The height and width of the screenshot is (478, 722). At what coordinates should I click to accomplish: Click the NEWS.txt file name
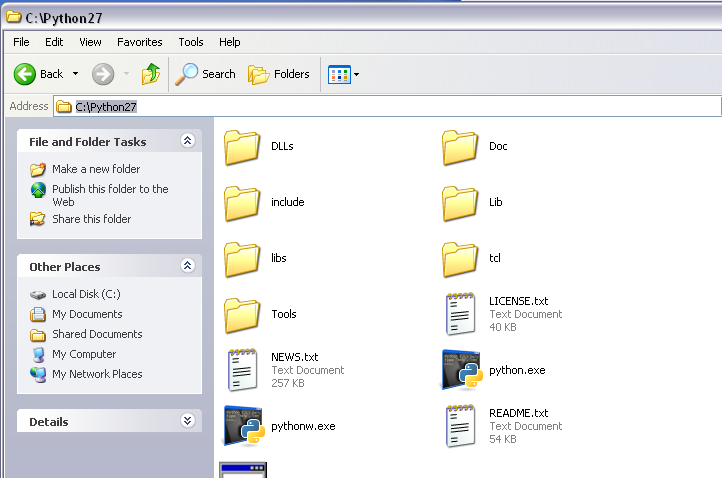pyautogui.click(x=295, y=357)
